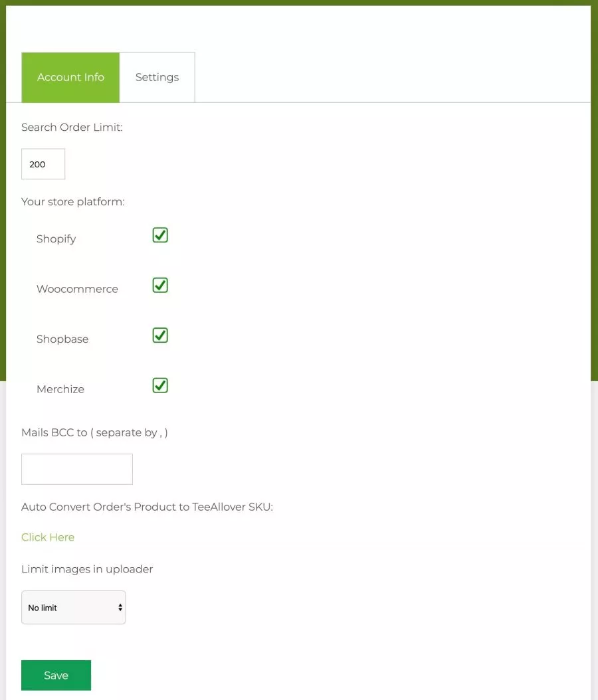Click the Merchize label text

(x=60, y=389)
